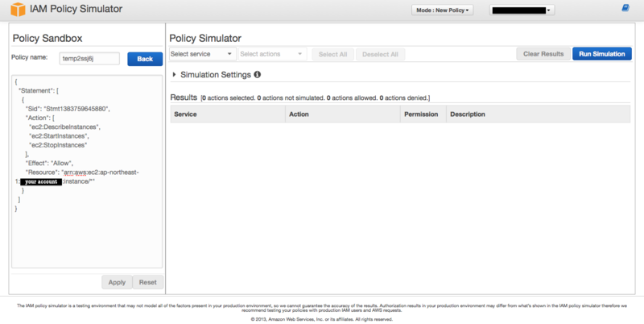Click the Service column header

pos(228,114)
